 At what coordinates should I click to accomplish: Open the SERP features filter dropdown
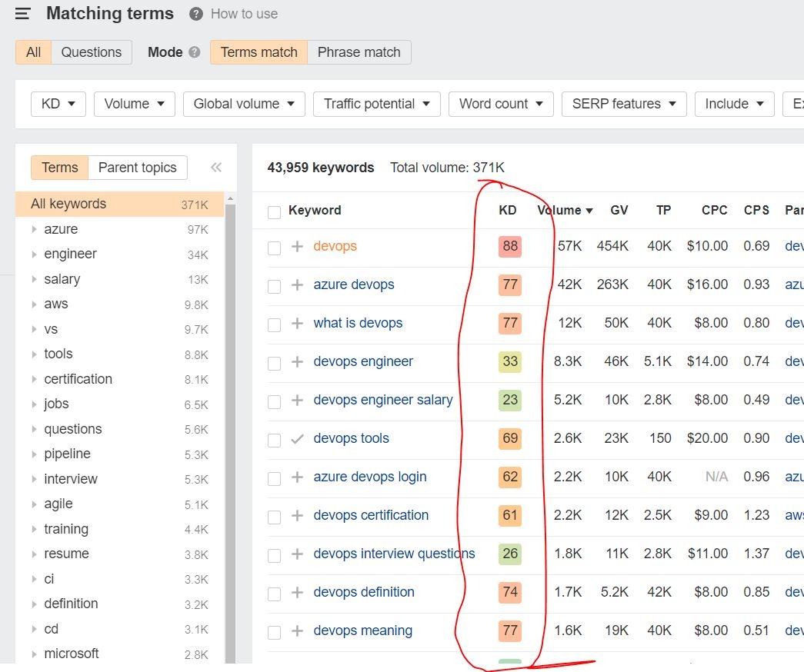(624, 104)
